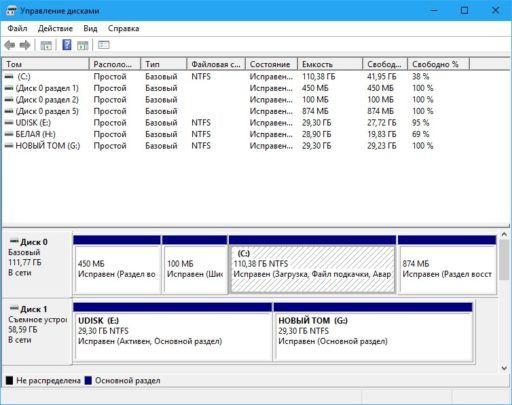Image resolution: width=512 pixels, height=405 pixels.
Task: Open the Действие menu
Action: 55,28
